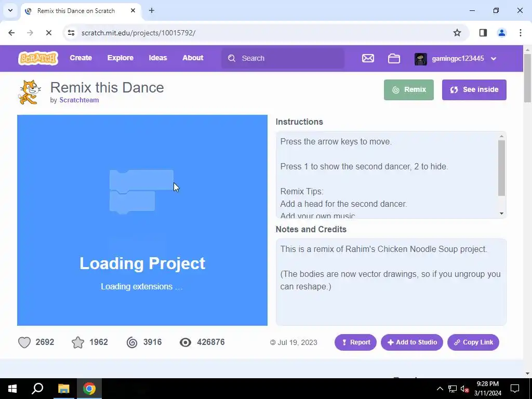Love the project with the heart icon
This screenshot has height=399, width=532.
point(24,342)
